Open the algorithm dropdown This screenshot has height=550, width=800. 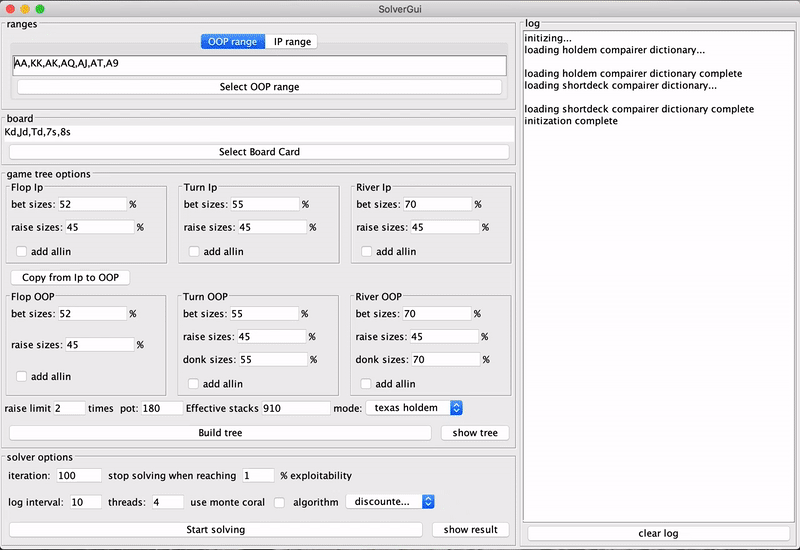(x=390, y=502)
